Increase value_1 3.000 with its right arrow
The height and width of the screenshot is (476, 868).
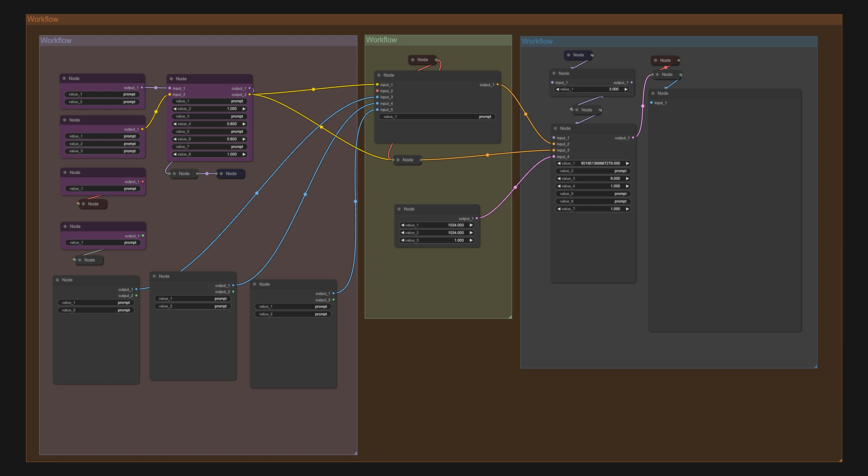pyautogui.click(x=626, y=89)
